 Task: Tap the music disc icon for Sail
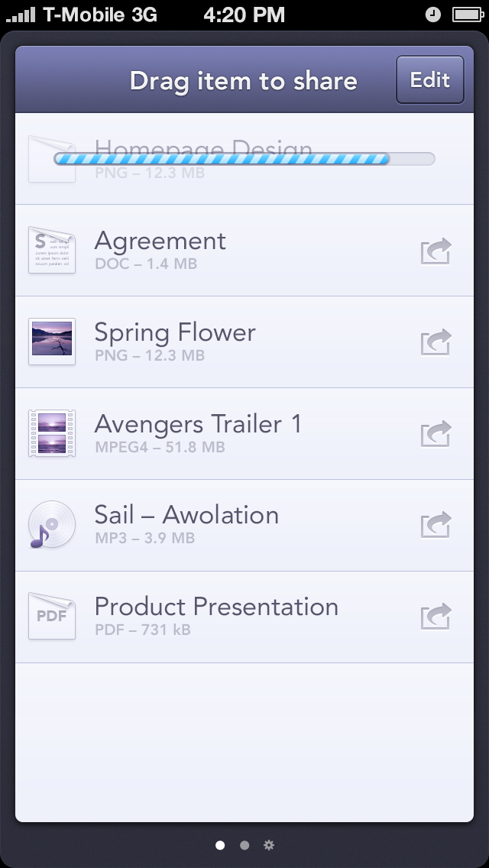(51, 525)
